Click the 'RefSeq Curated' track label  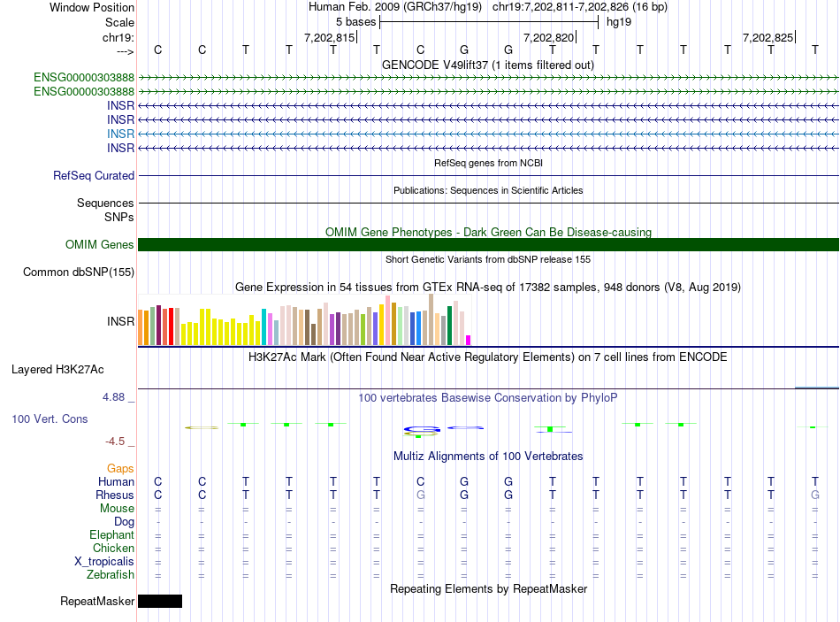point(94,175)
